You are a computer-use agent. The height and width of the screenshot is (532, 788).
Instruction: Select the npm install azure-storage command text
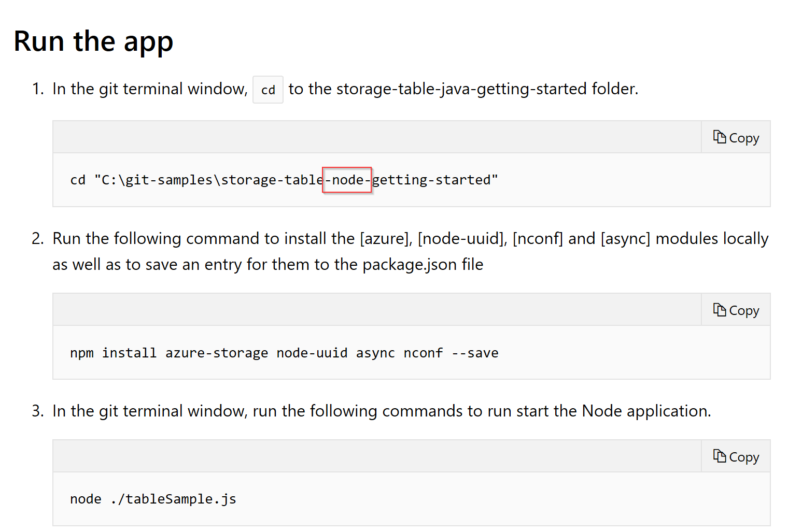click(284, 352)
